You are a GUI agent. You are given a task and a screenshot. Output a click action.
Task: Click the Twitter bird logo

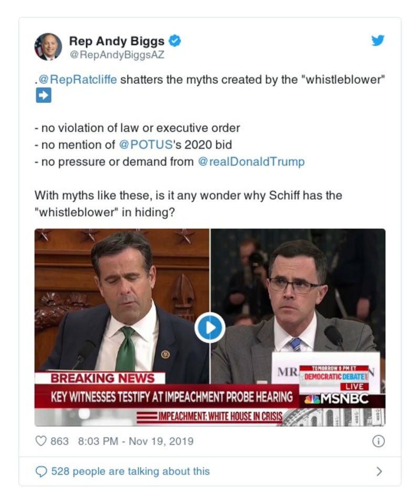(x=378, y=41)
